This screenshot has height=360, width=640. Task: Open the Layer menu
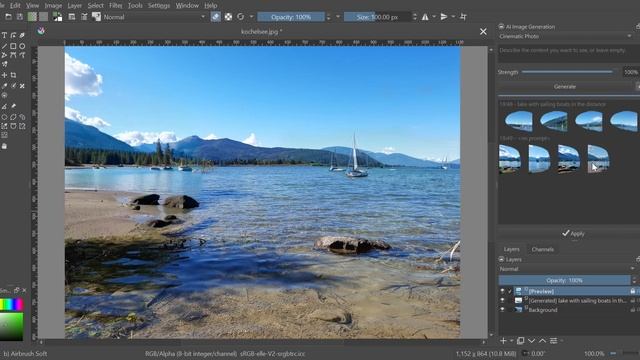74,5
